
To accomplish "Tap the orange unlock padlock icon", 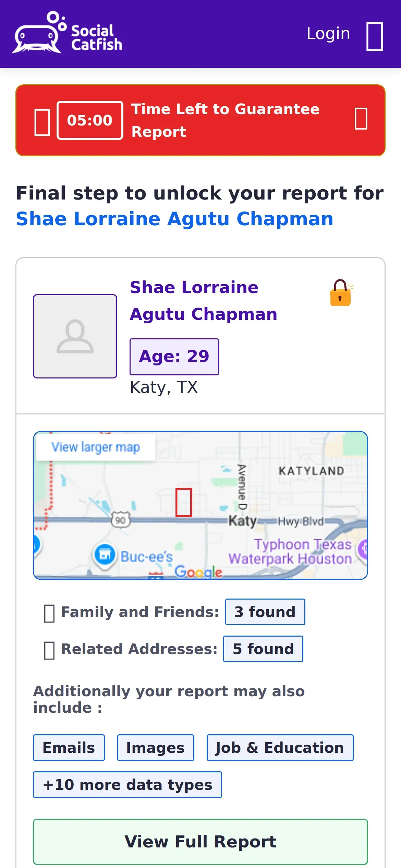I will click(341, 293).
